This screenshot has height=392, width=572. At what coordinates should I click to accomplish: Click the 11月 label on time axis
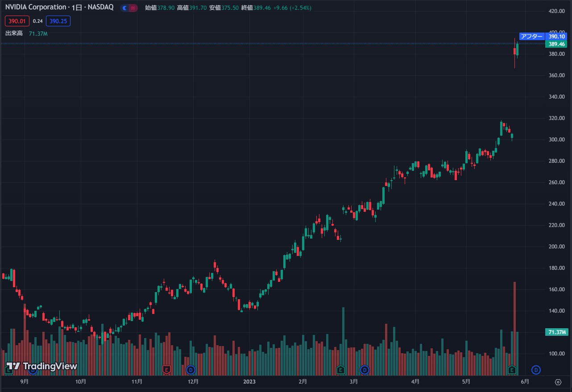[137, 382]
